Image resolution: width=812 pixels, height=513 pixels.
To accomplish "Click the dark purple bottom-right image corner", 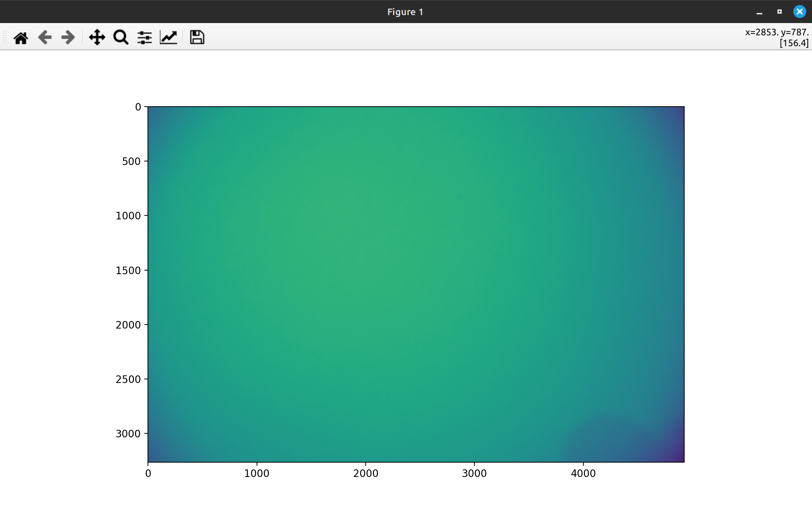I will tap(680, 458).
